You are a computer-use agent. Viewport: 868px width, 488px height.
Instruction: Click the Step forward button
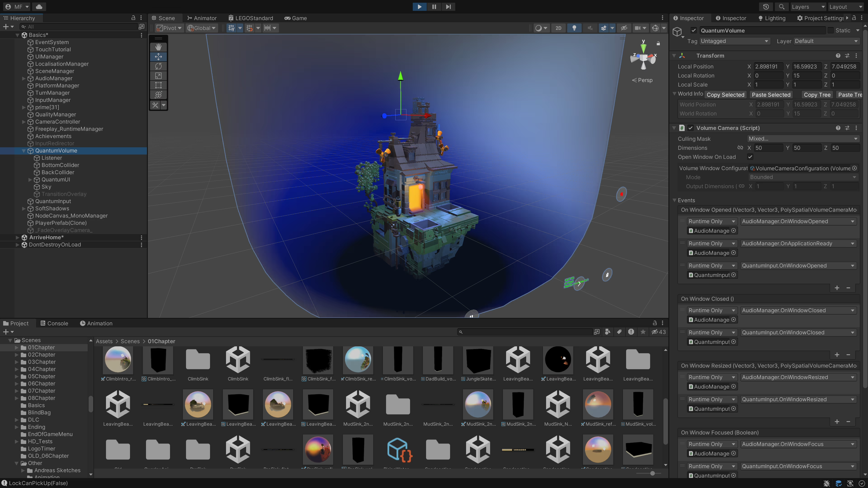click(x=448, y=7)
